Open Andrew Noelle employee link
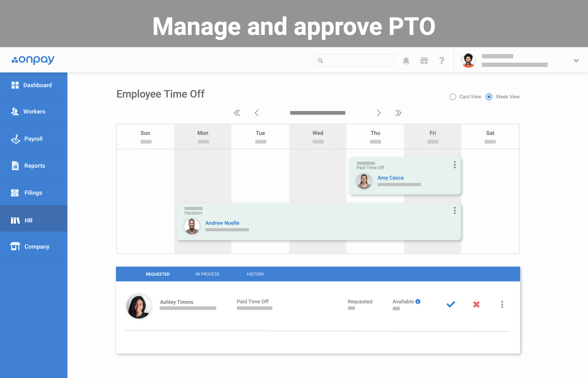Screen dimensions: 588x378 click(222, 223)
